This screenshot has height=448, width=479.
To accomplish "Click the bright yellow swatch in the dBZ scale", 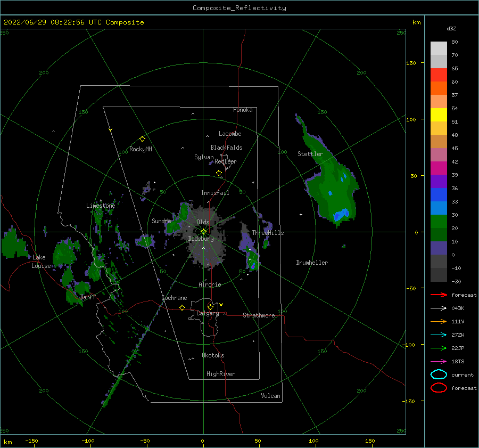I will click(439, 115).
